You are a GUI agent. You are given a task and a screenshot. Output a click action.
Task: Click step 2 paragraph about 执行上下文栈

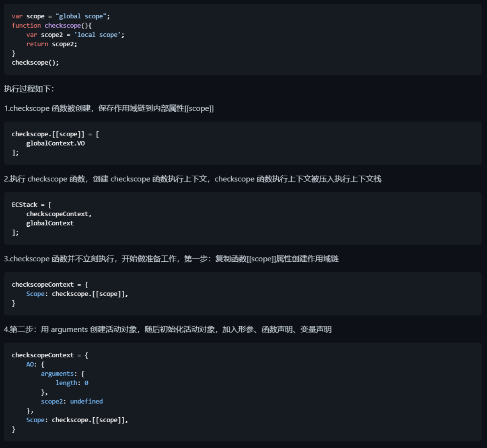193,179
